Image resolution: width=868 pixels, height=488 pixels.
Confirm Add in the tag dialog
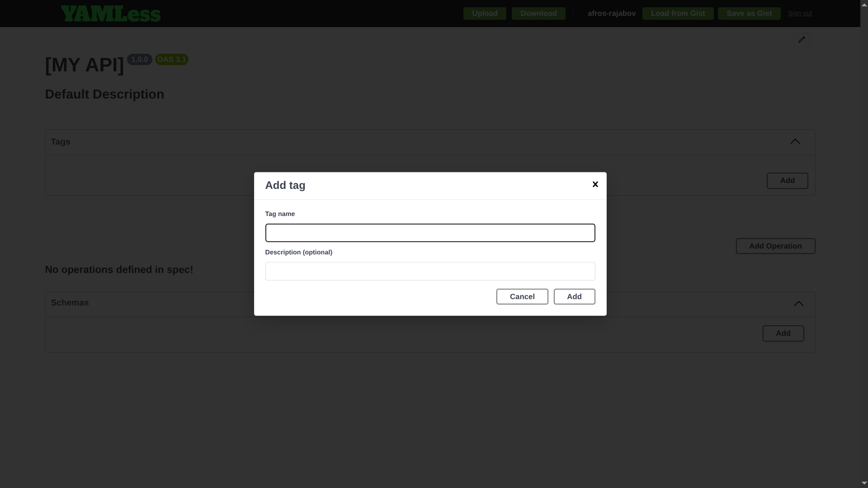574,296
